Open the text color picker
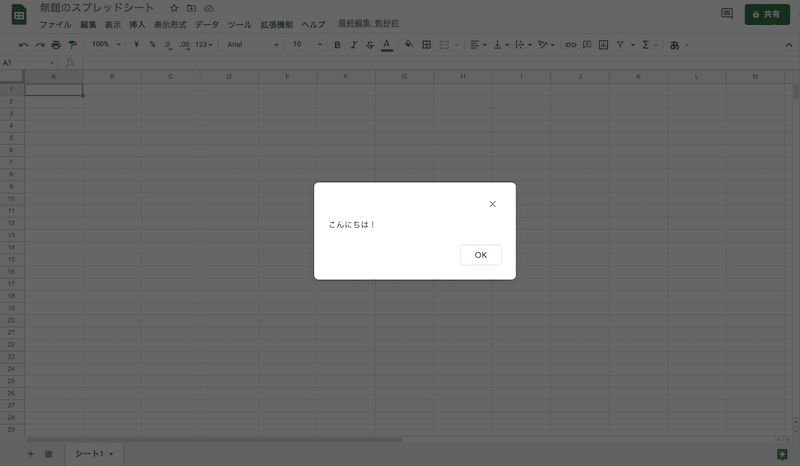Screen dimensions: 800x466 pos(386,45)
